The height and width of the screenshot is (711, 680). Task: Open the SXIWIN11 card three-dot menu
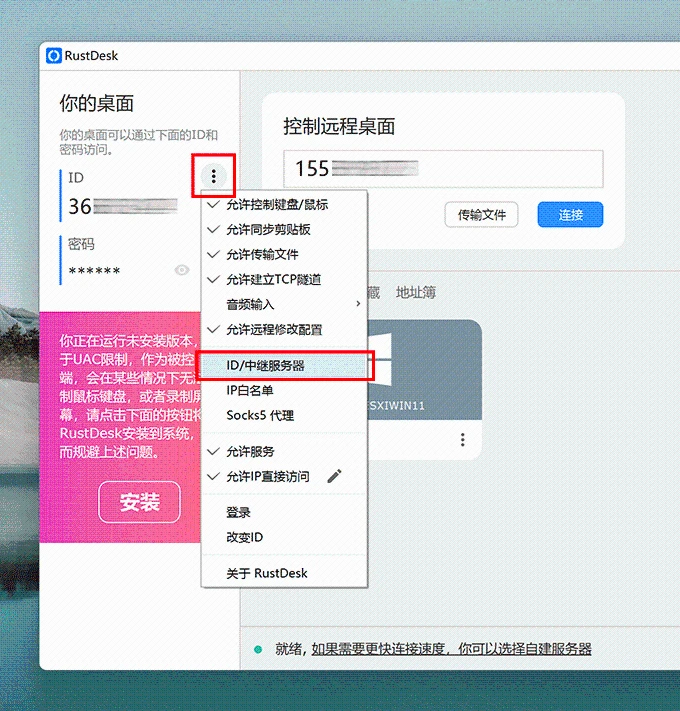point(462,439)
